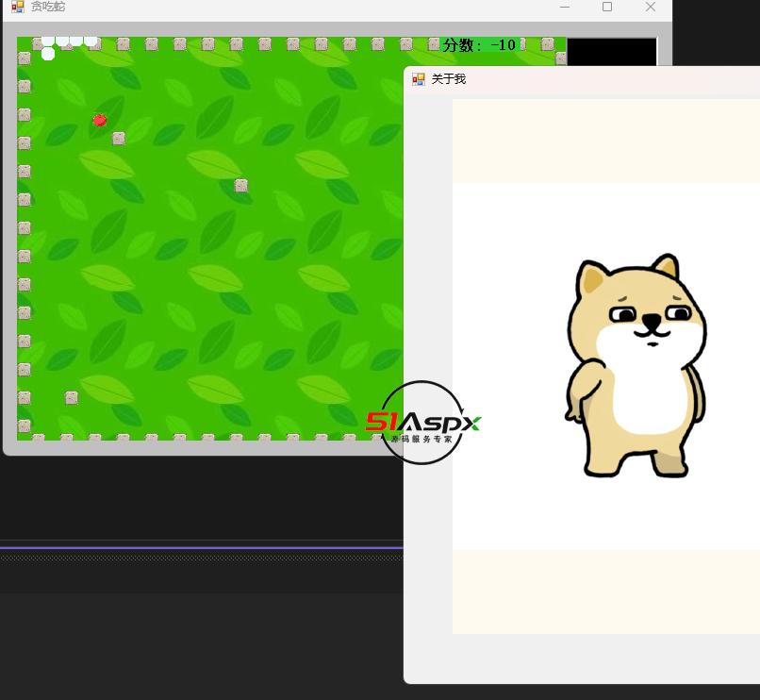Viewport: 760px width, 700px height.
Task: Click the Shiba dog cartoon image
Action: (x=635, y=366)
